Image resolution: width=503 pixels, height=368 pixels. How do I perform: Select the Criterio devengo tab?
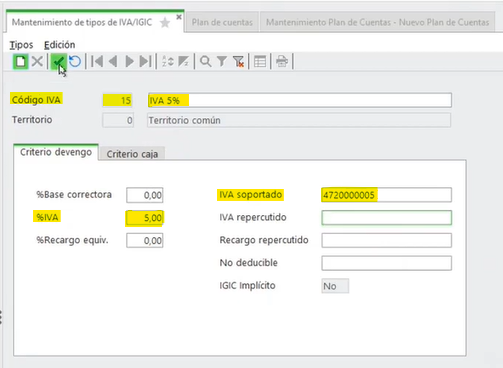(x=56, y=152)
